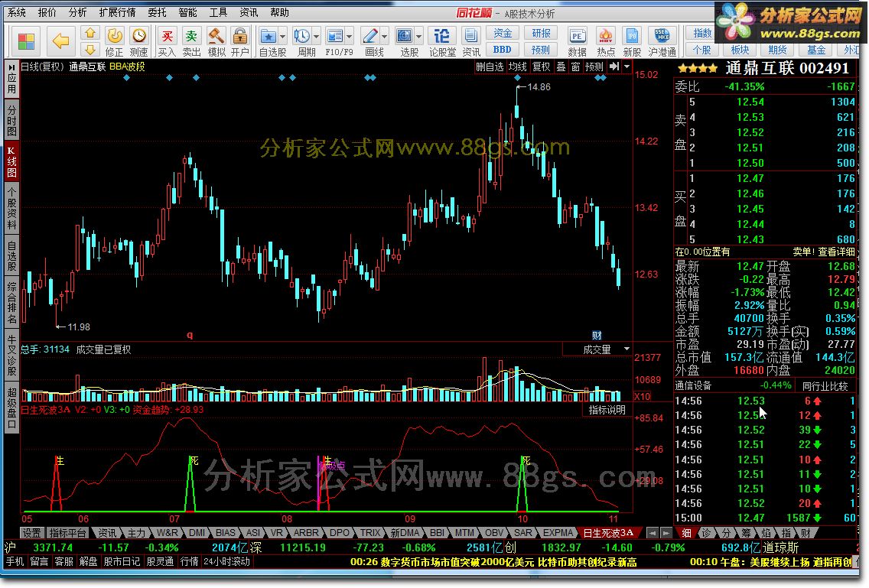Click the 设置 settings button
The image size is (869, 588).
coord(31,533)
